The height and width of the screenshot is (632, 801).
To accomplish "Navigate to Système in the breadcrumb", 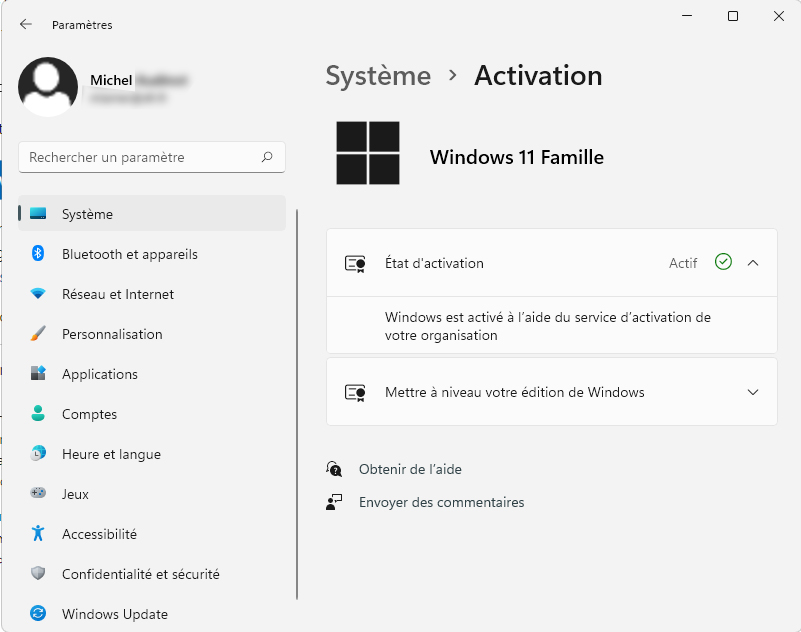I will (379, 76).
